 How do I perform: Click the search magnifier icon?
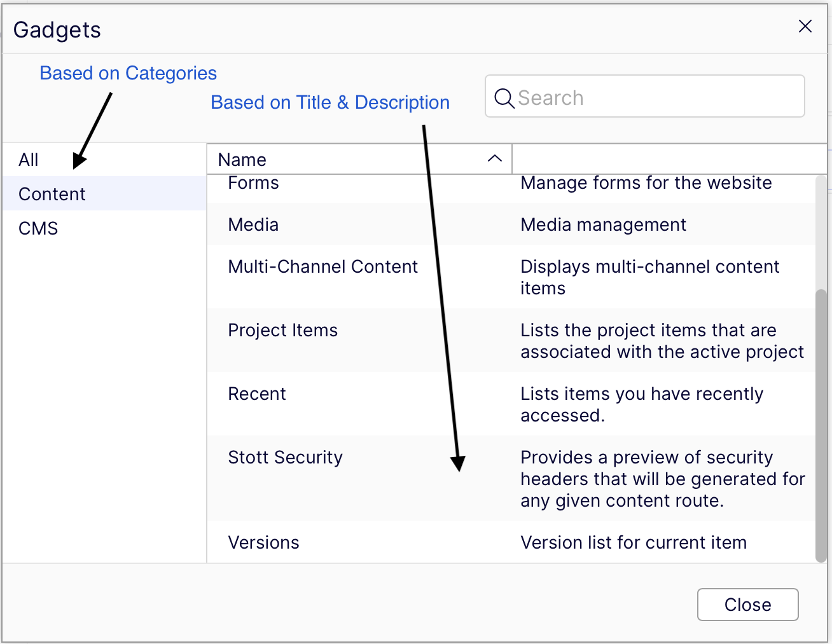point(504,98)
